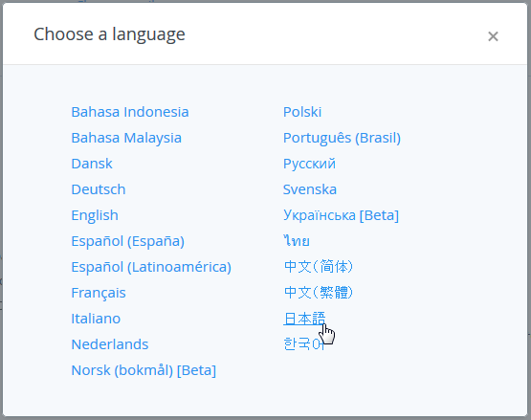Viewport: 531px width, 420px height.
Task: Select Japanese 日本語 link
Action: tap(304, 319)
